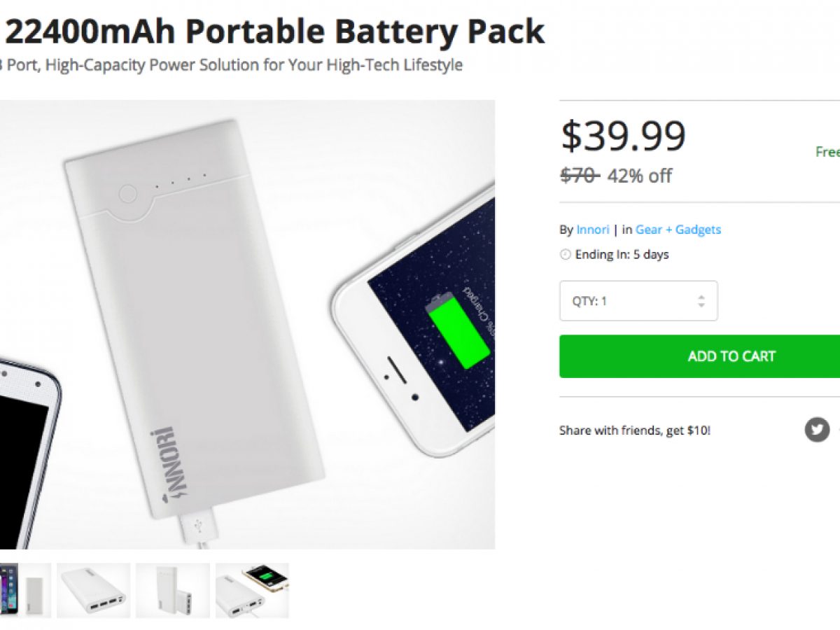Go to the Gear + Gadgets category
Image resolution: width=840 pixels, height=630 pixels.
pyautogui.click(x=678, y=230)
